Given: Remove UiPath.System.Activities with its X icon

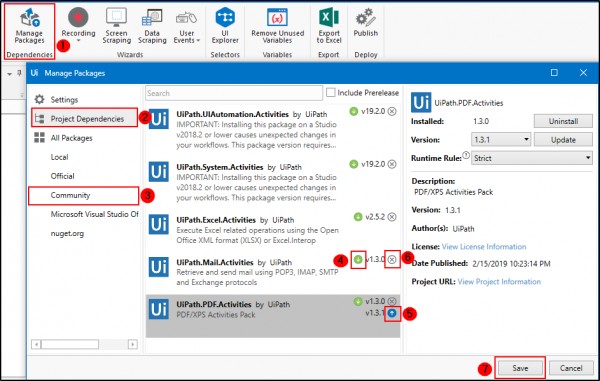Looking at the screenshot, I should 392,164.
